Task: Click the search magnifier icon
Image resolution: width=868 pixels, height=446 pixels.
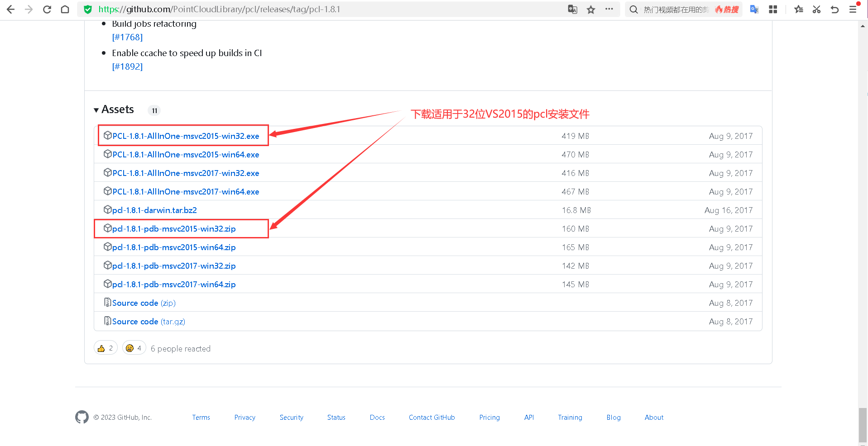Action: click(x=634, y=9)
